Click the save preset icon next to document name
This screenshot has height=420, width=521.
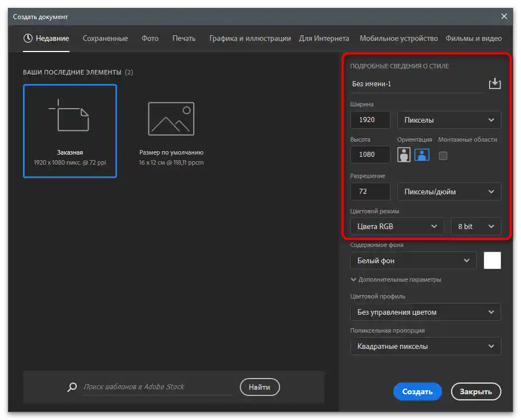495,83
